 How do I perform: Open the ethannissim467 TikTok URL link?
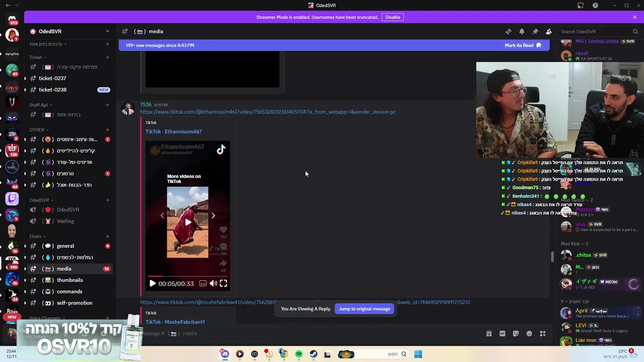click(268, 112)
